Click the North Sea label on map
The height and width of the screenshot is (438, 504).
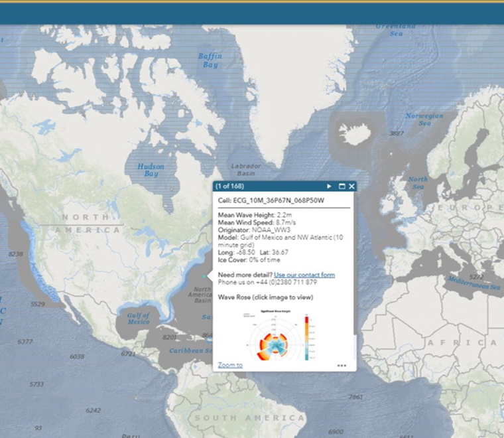pyautogui.click(x=418, y=183)
